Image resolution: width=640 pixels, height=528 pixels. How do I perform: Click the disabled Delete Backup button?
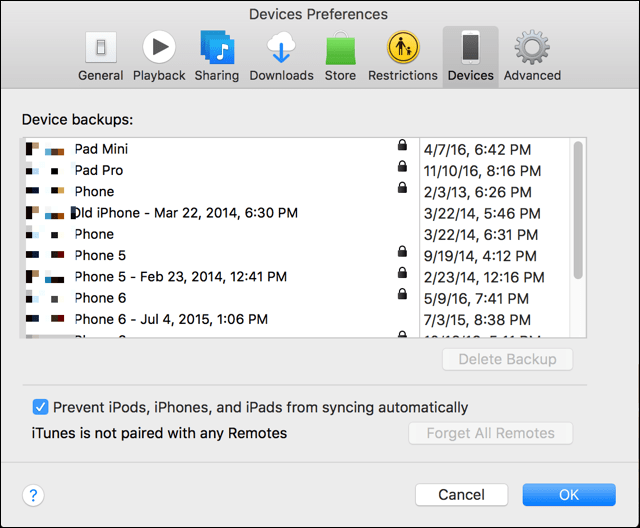[507, 359]
